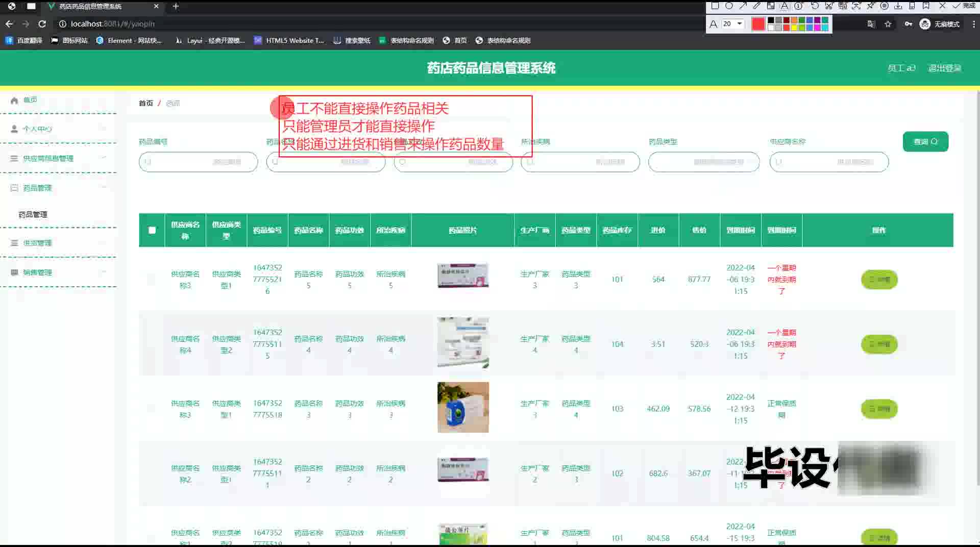Open 药品管理 submenu item in sidebar
This screenshot has width=980, height=547.
(x=33, y=215)
